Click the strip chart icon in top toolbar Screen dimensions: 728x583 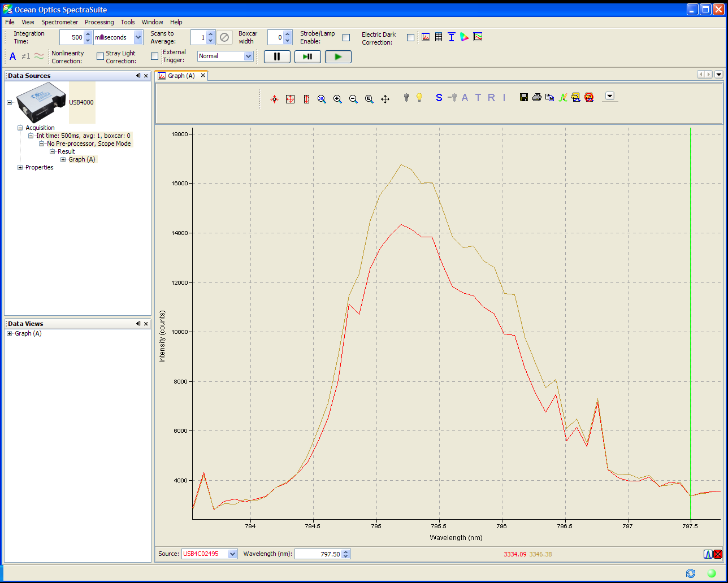(x=478, y=37)
